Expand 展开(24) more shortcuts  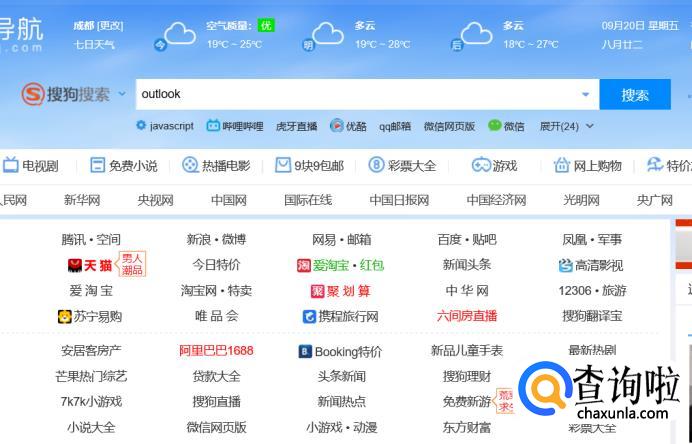click(x=567, y=126)
